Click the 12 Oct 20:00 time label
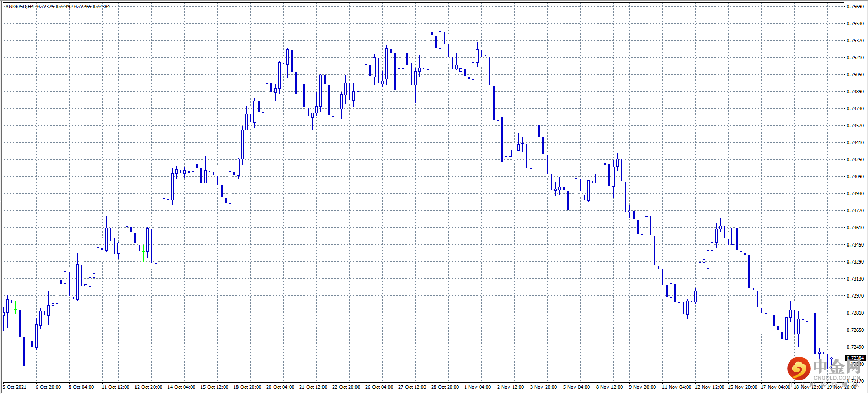The width and height of the screenshot is (868, 394). (x=148, y=387)
